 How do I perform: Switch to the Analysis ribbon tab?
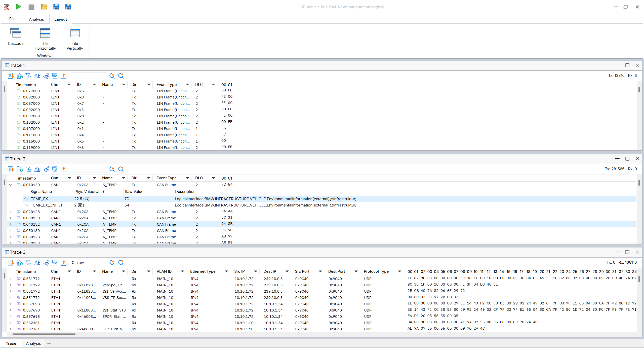tap(36, 19)
